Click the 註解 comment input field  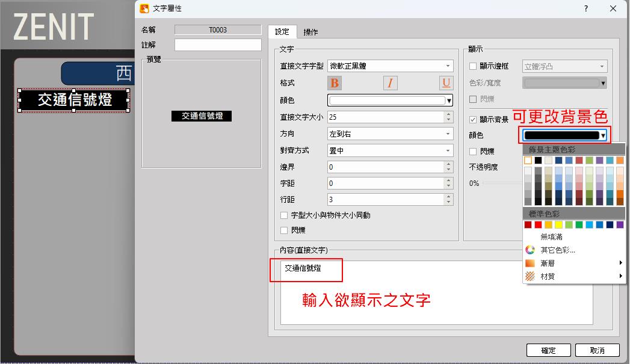click(218, 45)
